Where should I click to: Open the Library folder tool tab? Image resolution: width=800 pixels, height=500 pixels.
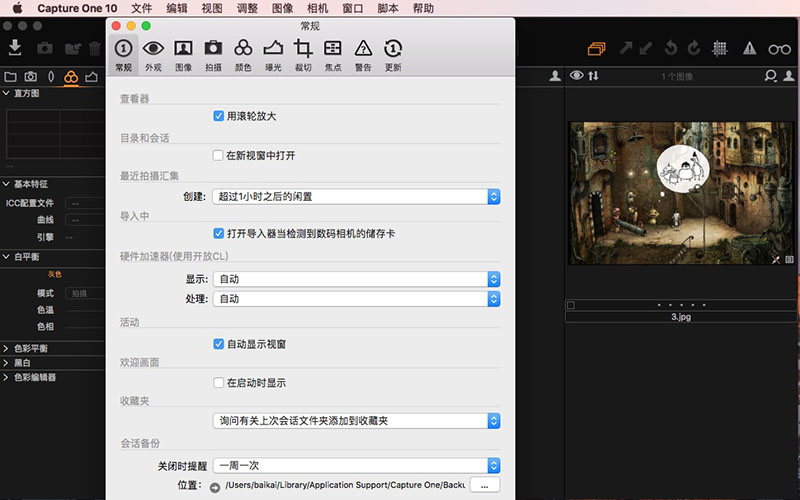tap(10, 77)
